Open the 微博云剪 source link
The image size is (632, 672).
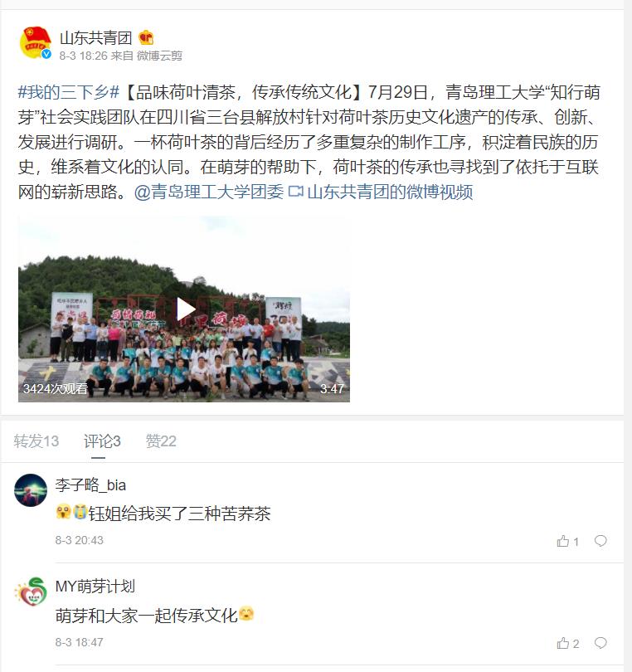tap(159, 56)
